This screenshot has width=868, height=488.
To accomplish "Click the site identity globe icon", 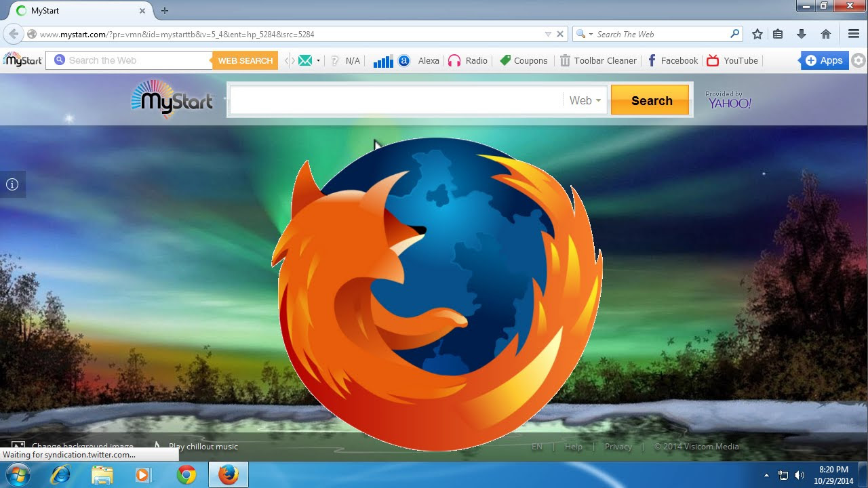I will (31, 34).
